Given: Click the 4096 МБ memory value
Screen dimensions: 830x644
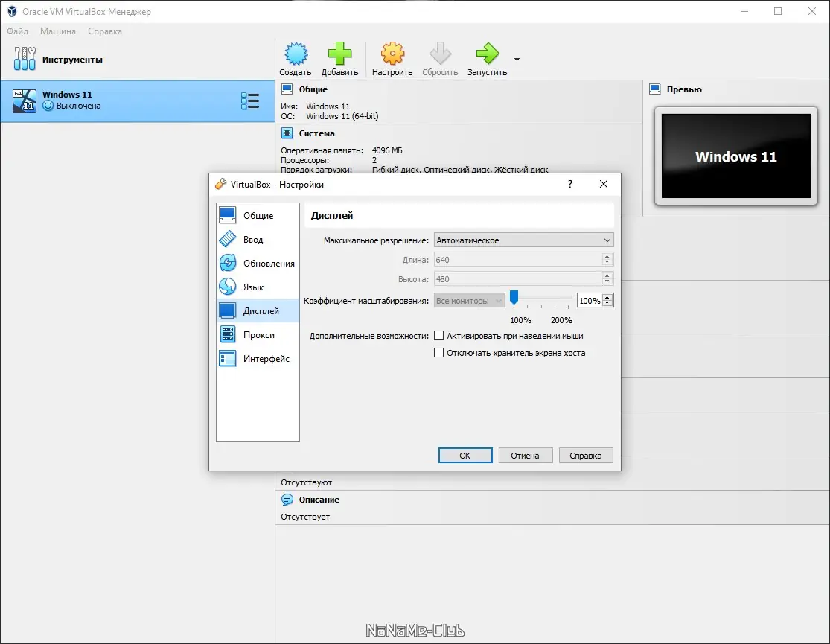Looking at the screenshot, I should click(387, 150).
